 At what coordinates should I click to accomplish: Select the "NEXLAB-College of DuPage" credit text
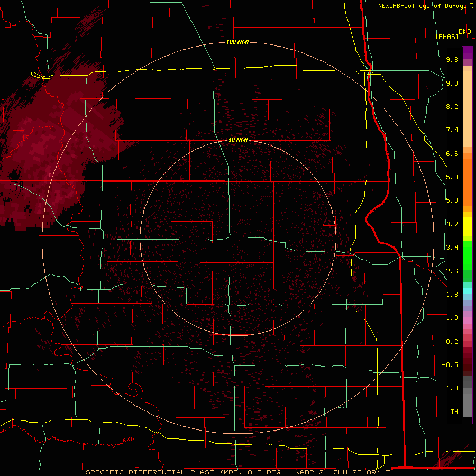pos(422,6)
